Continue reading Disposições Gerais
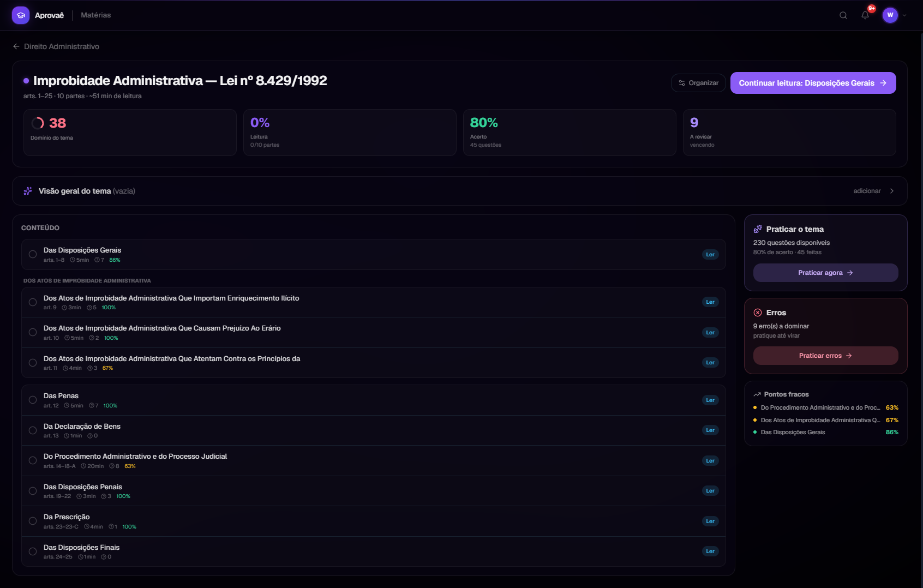This screenshot has height=588, width=923. pyautogui.click(x=813, y=83)
